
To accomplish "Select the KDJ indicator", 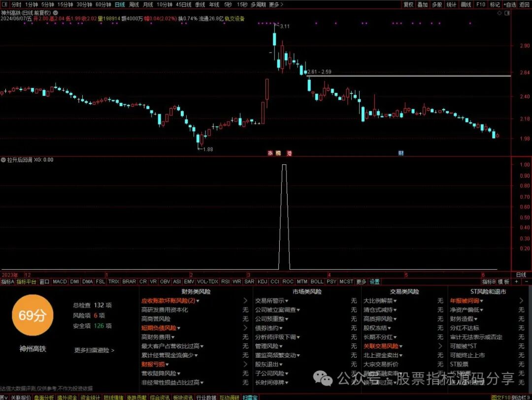I will point(262,281).
